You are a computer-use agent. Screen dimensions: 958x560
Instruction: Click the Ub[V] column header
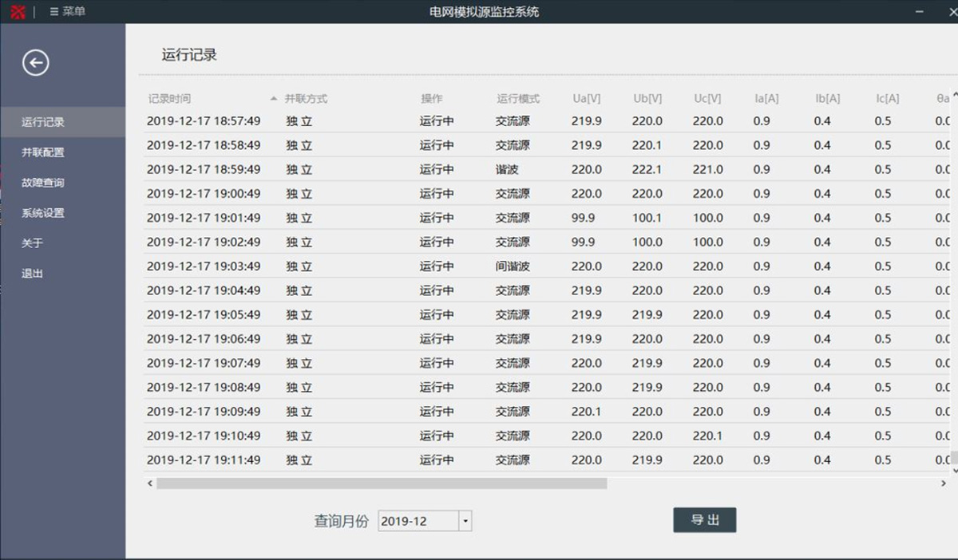point(647,99)
